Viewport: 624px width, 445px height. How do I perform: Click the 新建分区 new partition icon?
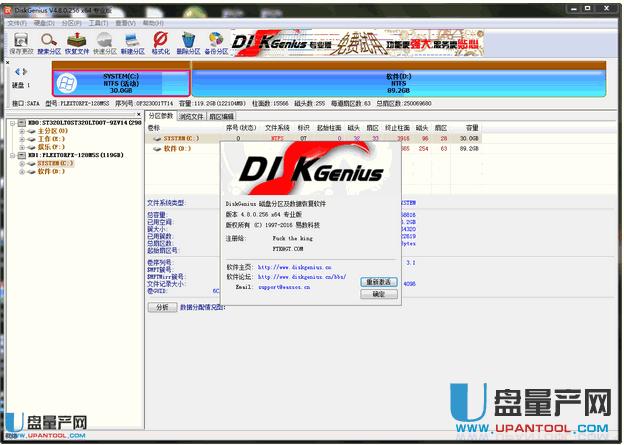tap(132, 42)
